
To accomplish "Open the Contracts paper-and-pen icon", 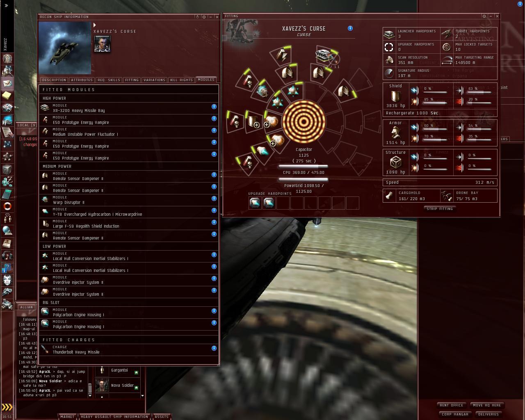I will click(x=7, y=132).
